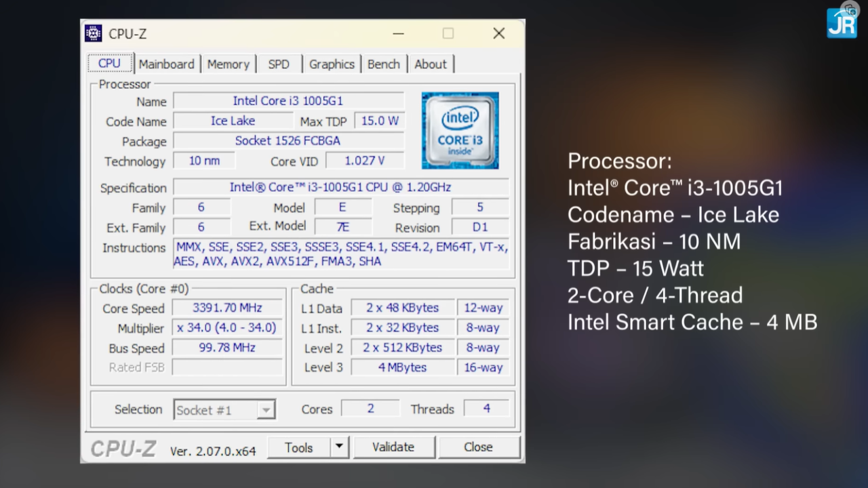
Task: Click the Revision value D1
Action: tap(480, 227)
